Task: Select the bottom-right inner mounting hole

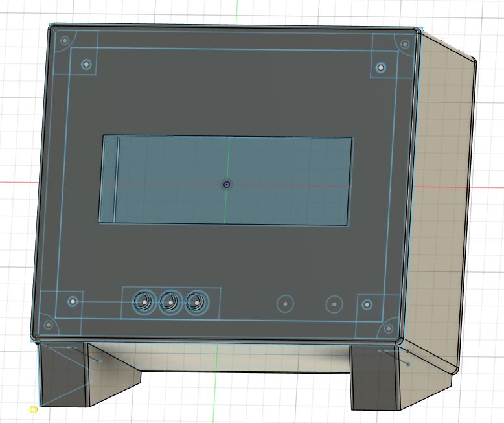Action: click(x=367, y=304)
